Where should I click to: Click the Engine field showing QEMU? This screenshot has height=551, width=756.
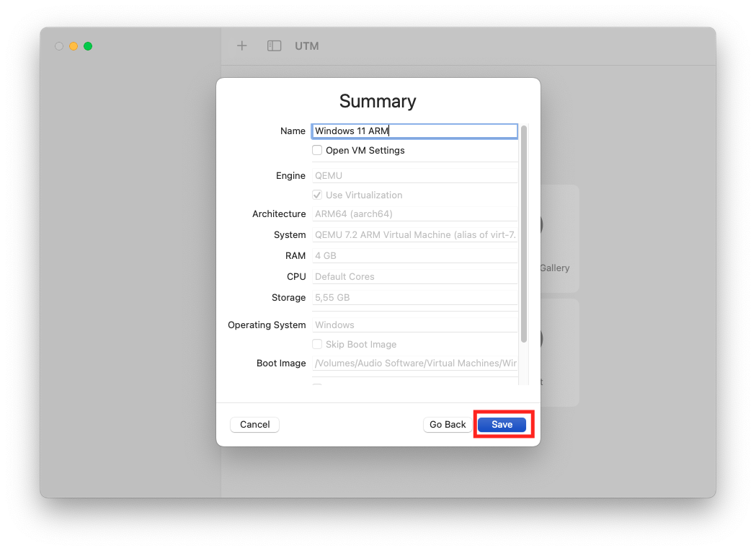(414, 176)
